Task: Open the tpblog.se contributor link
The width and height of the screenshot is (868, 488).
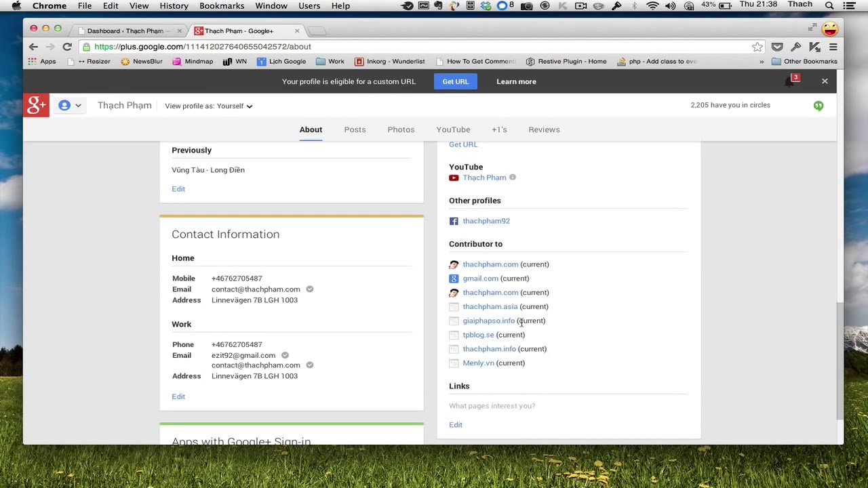Action: tap(478, 335)
